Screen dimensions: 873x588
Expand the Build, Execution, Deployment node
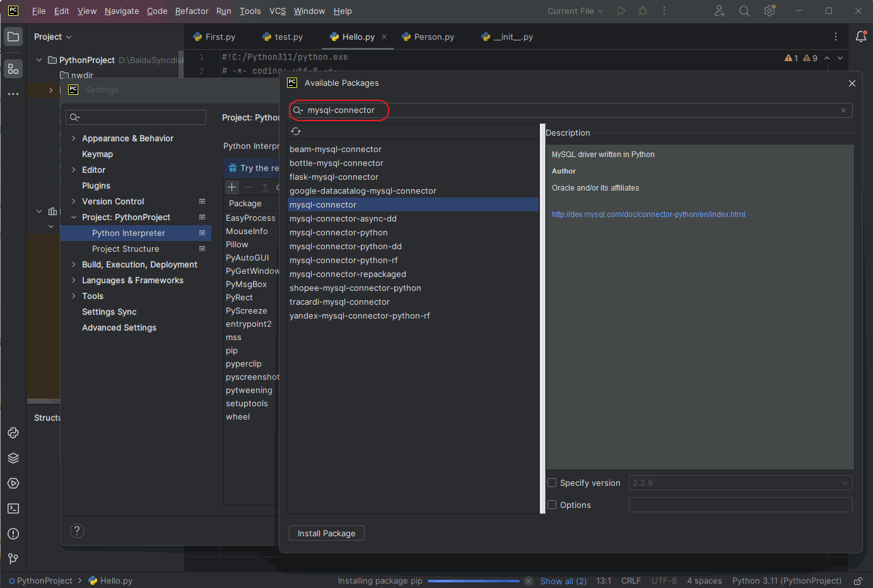pyautogui.click(x=74, y=264)
